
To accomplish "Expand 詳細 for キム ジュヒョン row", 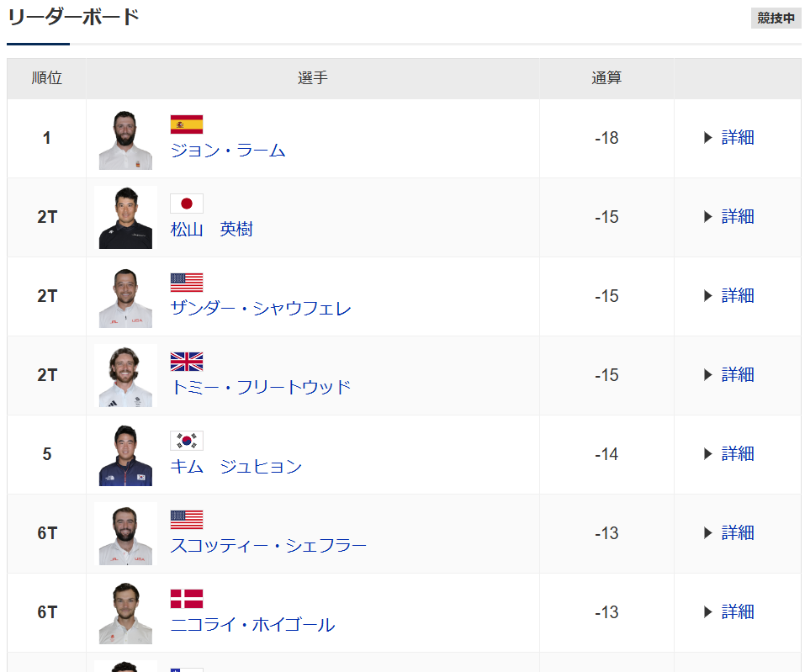I will pos(728,454).
